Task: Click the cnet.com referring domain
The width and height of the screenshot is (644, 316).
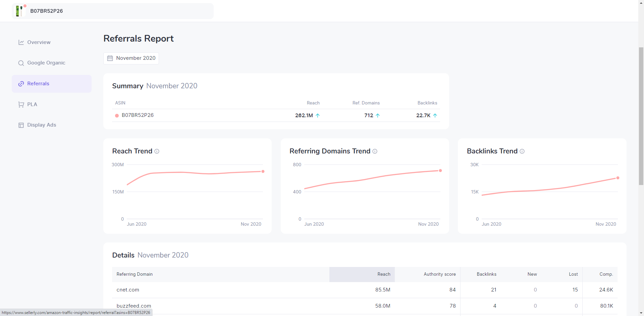Action: click(128, 290)
